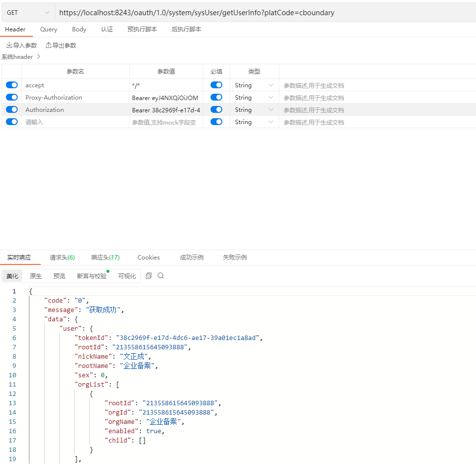Expand the 系统header section
The width and height of the screenshot is (476, 469).
click(21, 57)
